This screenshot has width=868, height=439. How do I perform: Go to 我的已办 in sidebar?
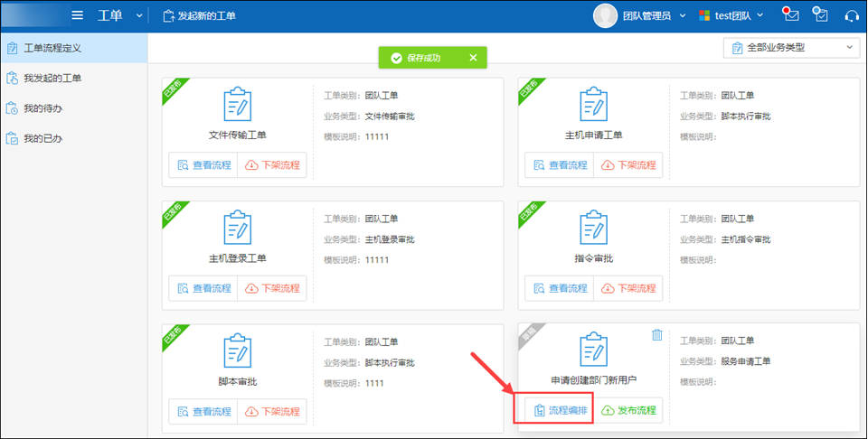(42, 138)
